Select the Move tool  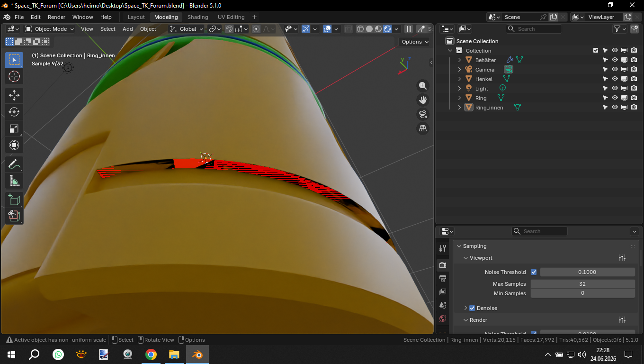14,95
